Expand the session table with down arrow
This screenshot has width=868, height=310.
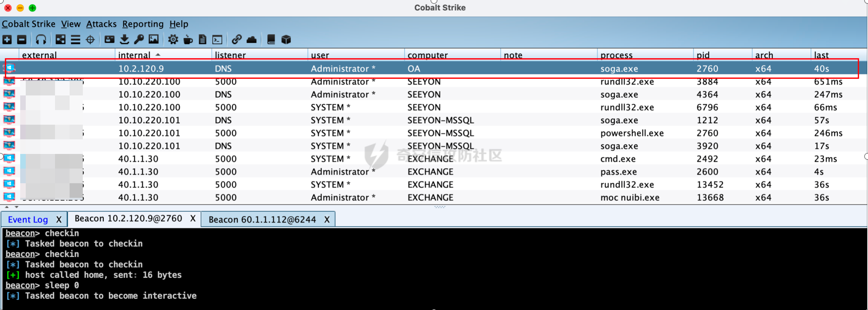click(16, 207)
